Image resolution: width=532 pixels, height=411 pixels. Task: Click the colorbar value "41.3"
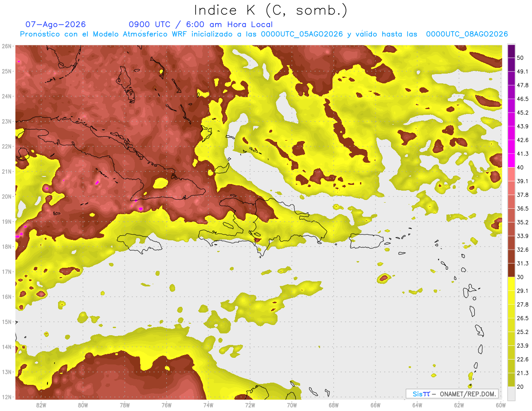523,154
